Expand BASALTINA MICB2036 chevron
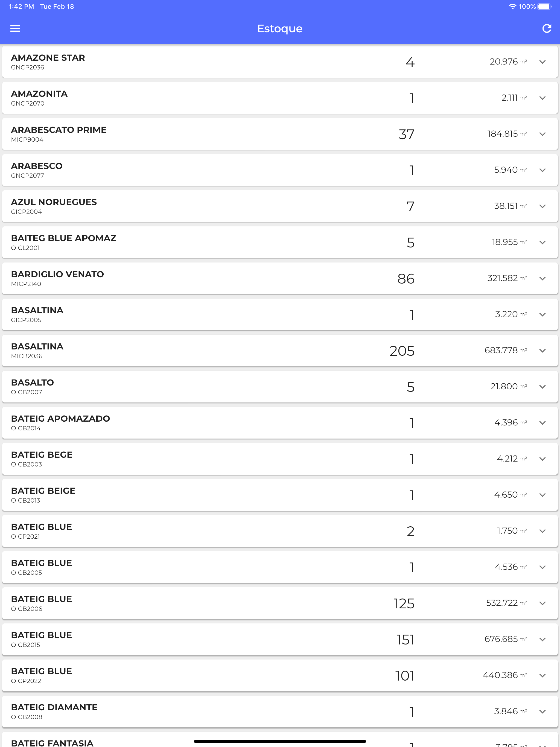 pos(542,351)
